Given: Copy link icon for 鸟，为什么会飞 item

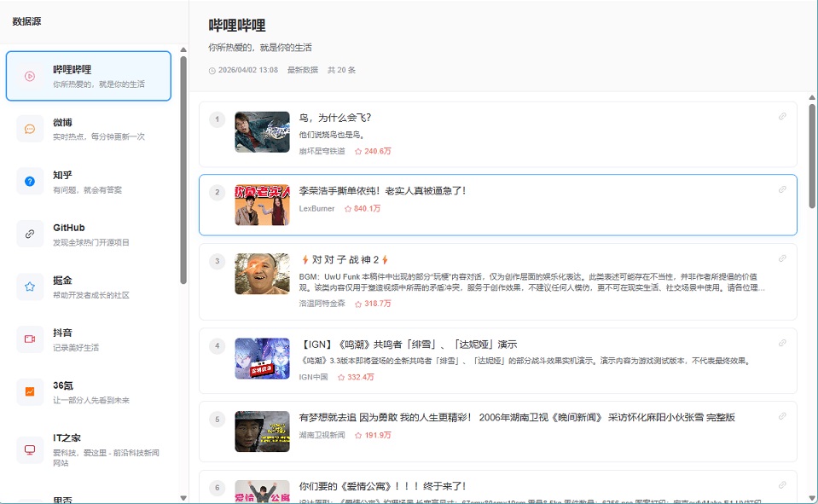Looking at the screenshot, I should pos(782,117).
